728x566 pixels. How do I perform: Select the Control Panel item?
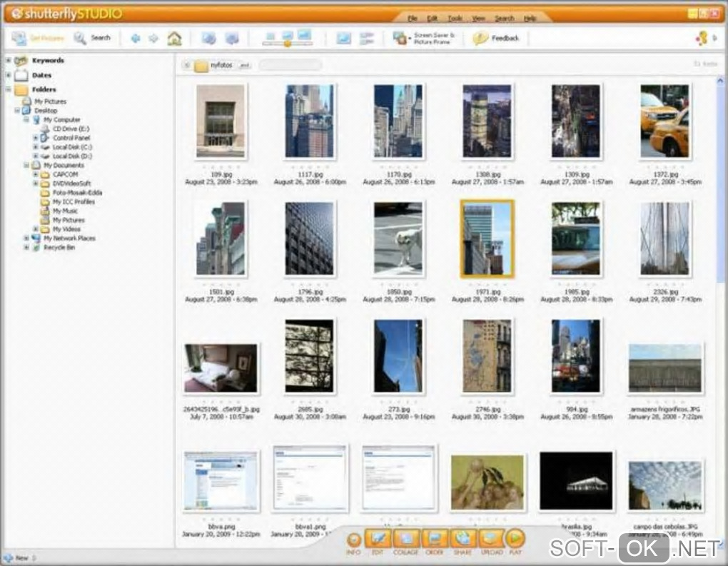(71, 138)
